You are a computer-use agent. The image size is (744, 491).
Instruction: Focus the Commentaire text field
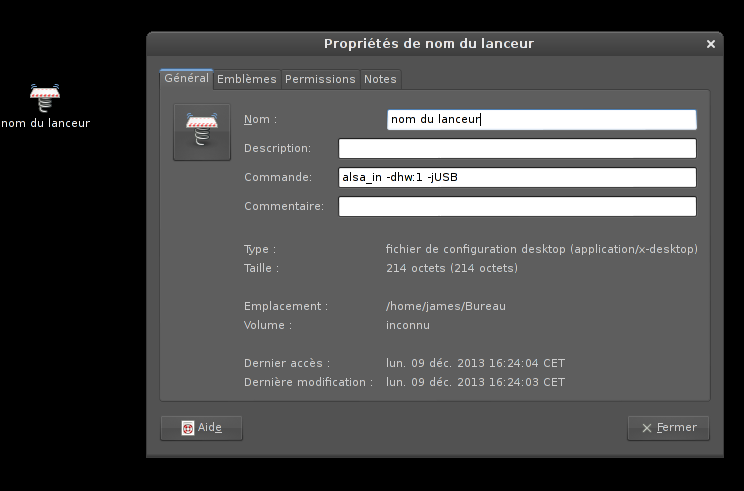[x=517, y=206]
